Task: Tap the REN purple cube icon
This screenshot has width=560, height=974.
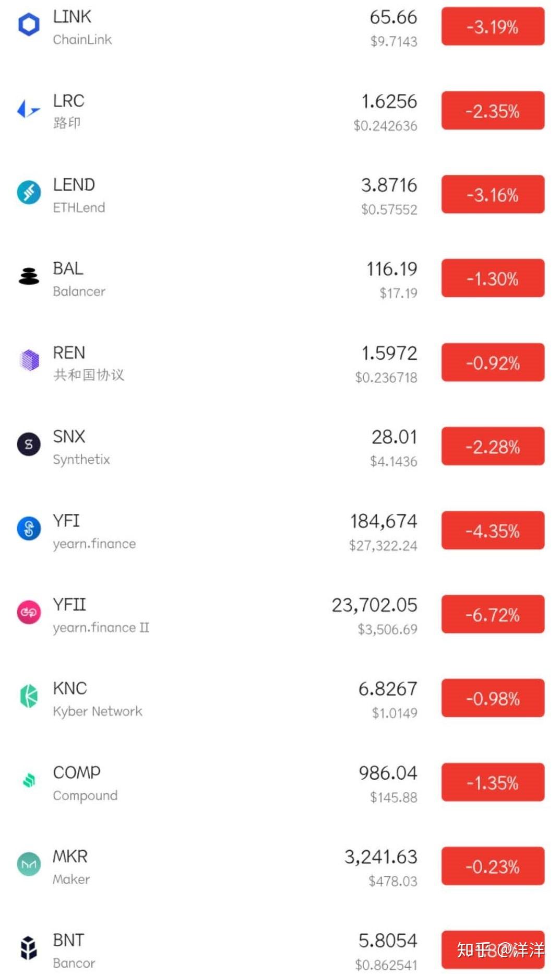Action: coord(29,360)
